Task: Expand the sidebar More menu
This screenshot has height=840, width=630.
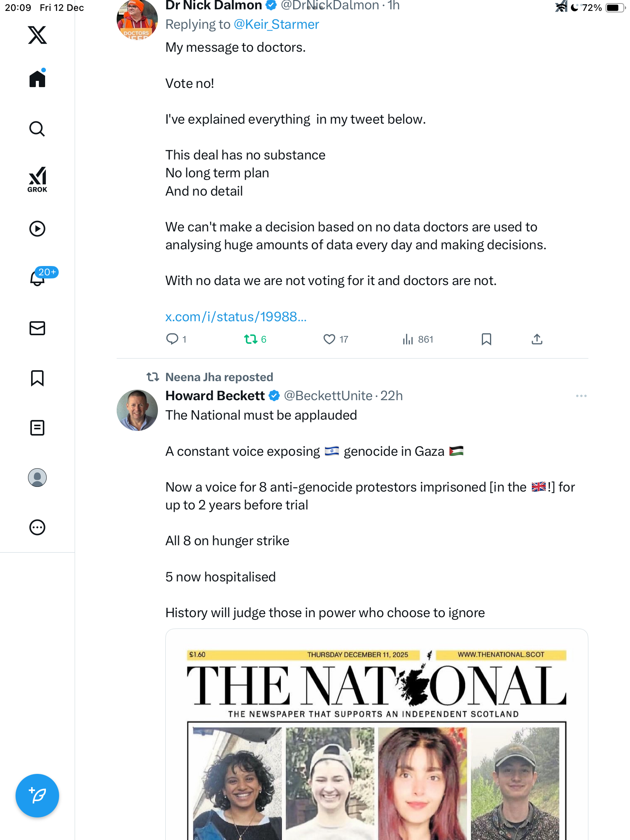Action: (37, 527)
